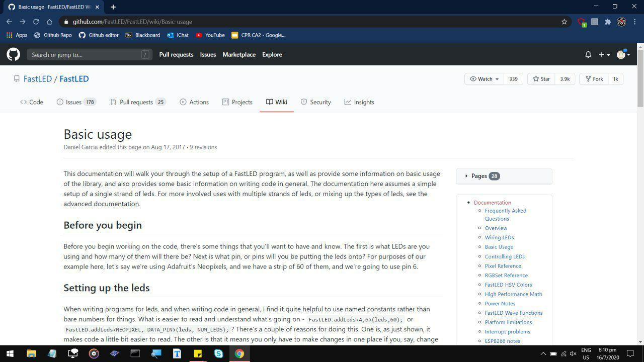The height and width of the screenshot is (362, 644).
Task: View the 1k forks count
Action: click(x=615, y=79)
